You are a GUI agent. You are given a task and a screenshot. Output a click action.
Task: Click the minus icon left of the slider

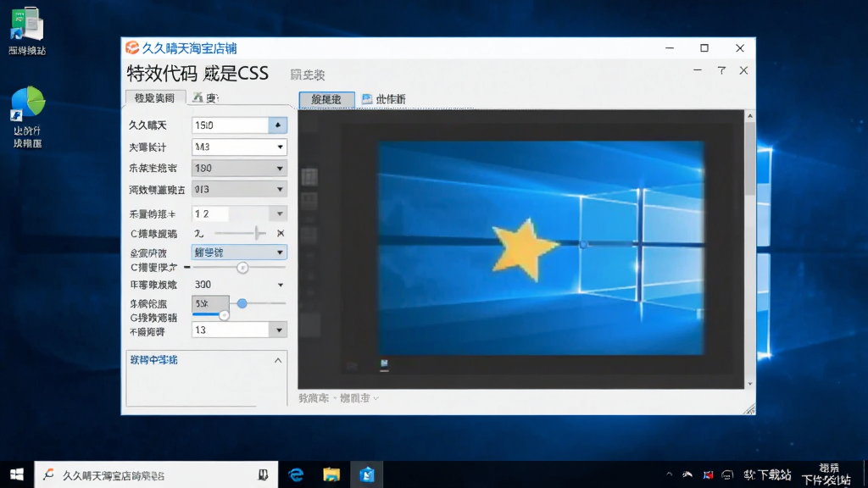(187, 267)
